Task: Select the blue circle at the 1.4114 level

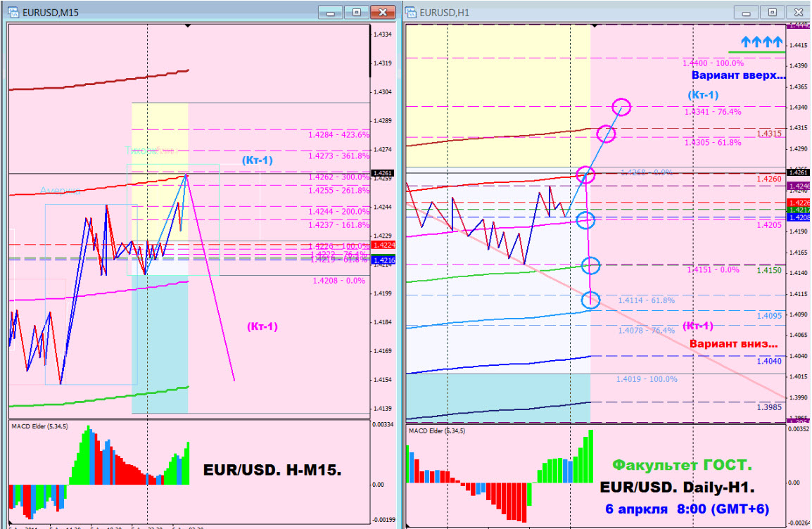Action: coord(590,300)
